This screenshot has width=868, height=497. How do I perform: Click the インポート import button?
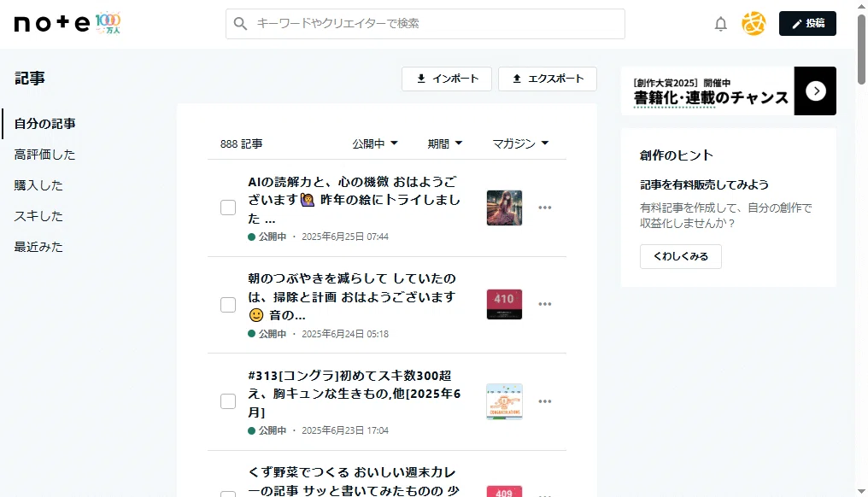[447, 79]
